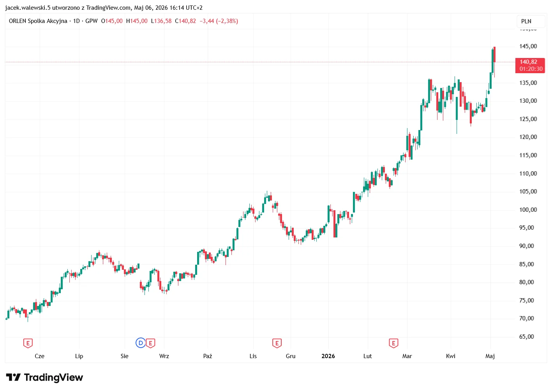Click the Lip month label on time axis

point(79,356)
